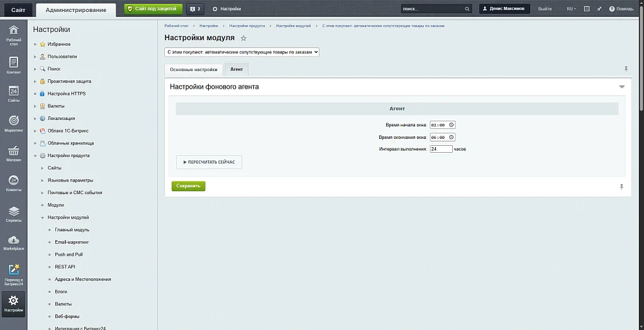Click the search magnifier icon

(467, 9)
